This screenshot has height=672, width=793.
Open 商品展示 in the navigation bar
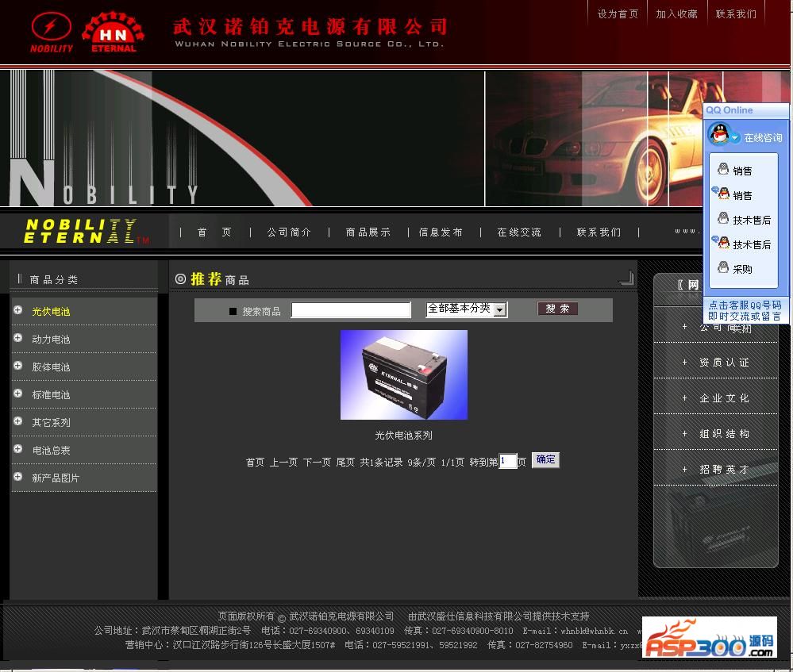368,232
